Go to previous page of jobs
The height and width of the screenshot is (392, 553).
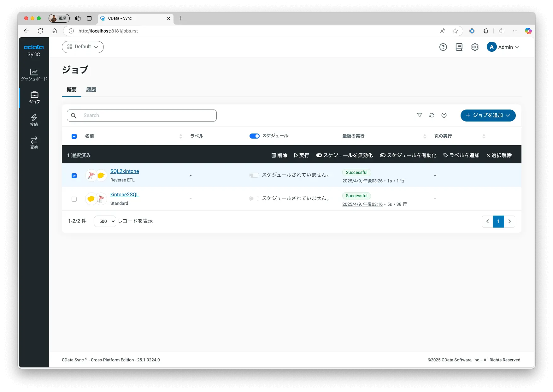tap(488, 222)
